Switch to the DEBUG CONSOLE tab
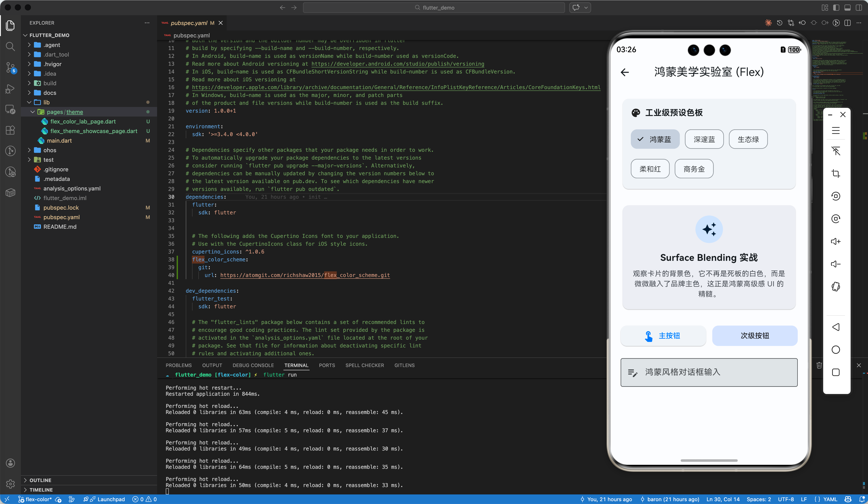This screenshot has width=868, height=504. (253, 365)
